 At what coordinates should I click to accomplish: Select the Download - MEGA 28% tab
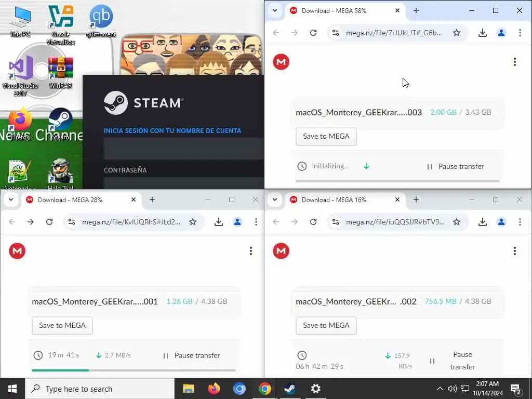click(82, 199)
